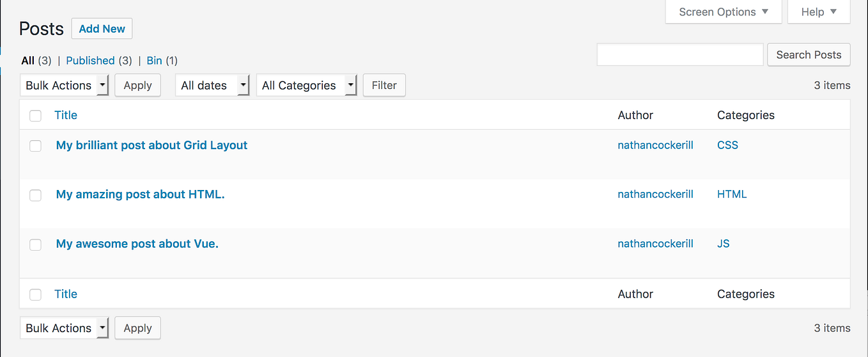Show the Published posts view
This screenshot has width=868, height=357.
pyautogui.click(x=90, y=61)
